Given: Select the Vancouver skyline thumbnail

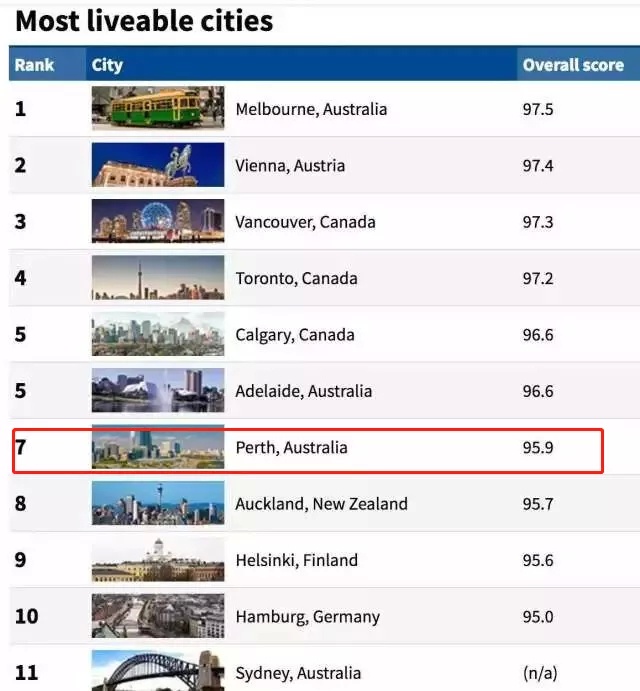Looking at the screenshot, I should [x=158, y=221].
